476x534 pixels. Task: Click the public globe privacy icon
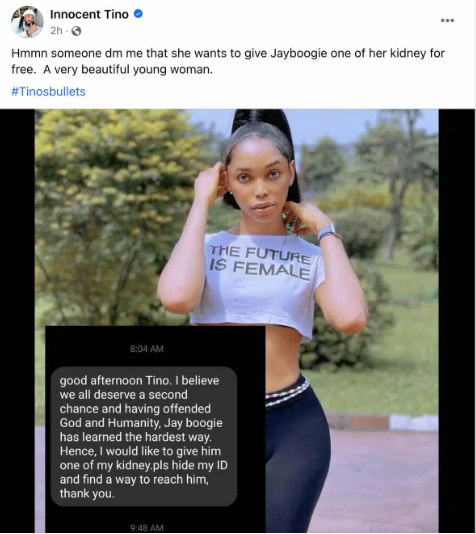click(76, 31)
